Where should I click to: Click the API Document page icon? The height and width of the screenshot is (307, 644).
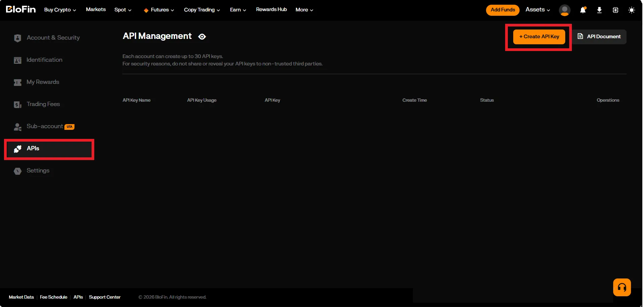pos(580,36)
